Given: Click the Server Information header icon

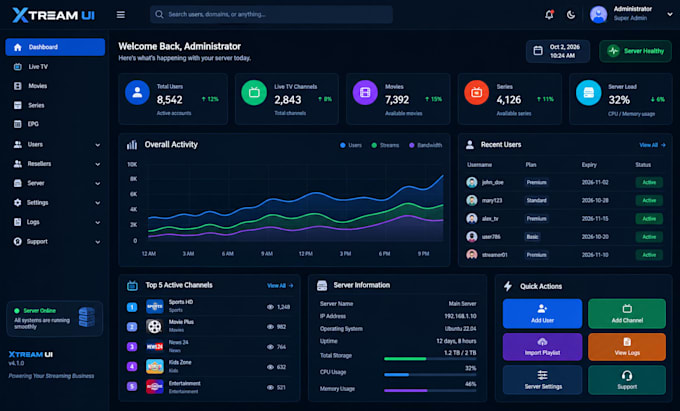Looking at the screenshot, I should pos(322,285).
